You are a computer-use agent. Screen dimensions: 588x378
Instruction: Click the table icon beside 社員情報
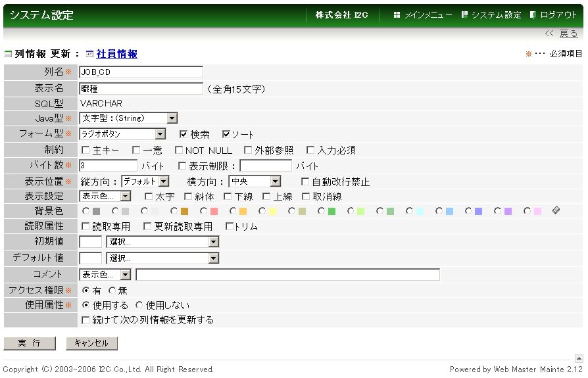point(90,55)
